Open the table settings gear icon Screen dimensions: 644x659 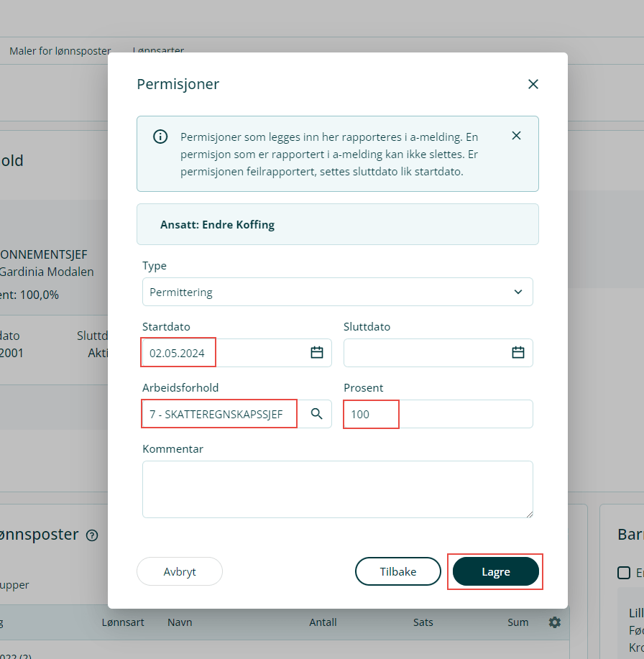click(x=555, y=622)
